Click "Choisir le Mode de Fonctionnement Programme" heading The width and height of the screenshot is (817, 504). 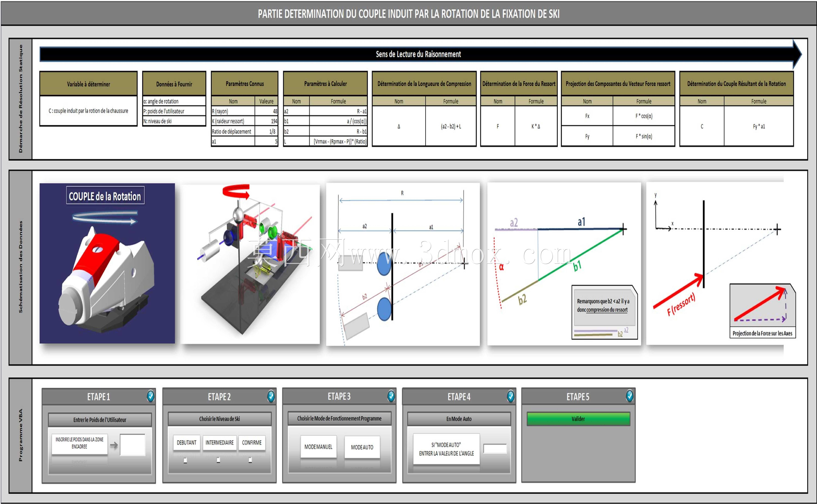(339, 418)
